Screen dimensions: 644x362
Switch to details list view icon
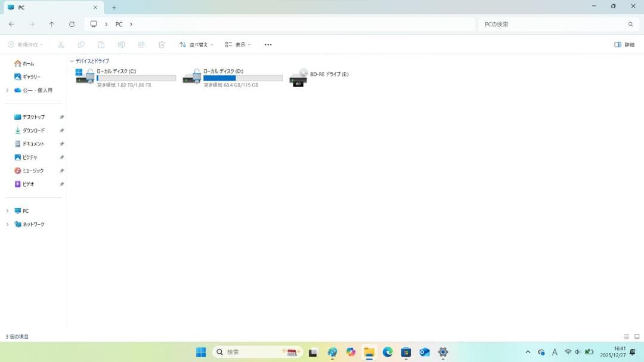pyautogui.click(x=626, y=336)
